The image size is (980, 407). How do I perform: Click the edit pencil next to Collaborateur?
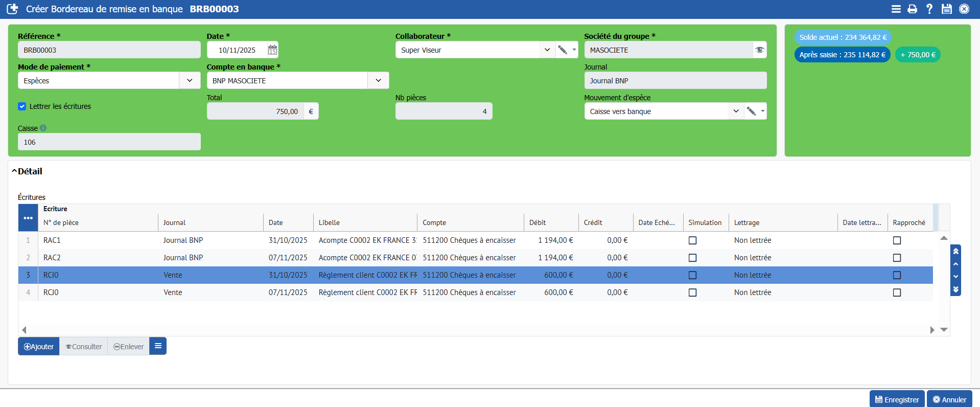point(563,50)
